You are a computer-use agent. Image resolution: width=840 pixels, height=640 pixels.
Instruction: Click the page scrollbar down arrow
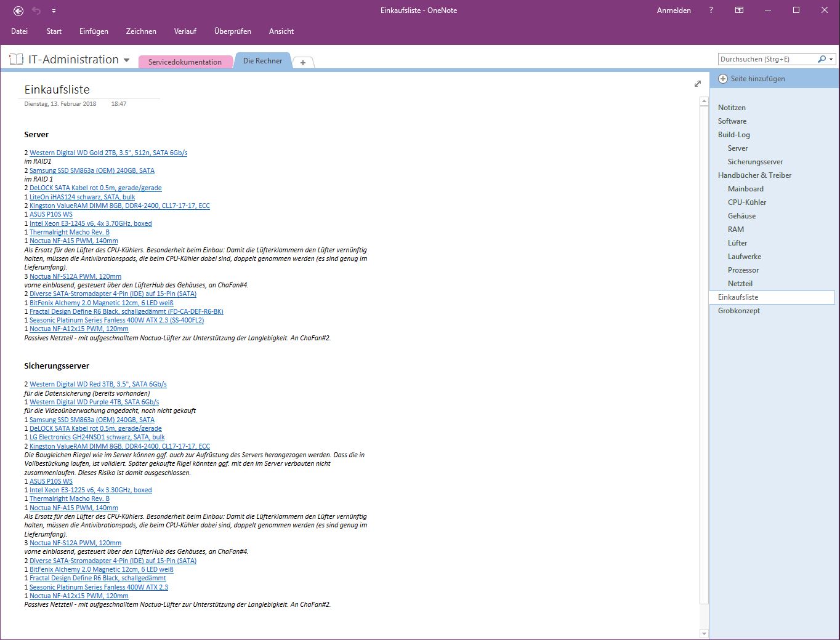point(705,634)
